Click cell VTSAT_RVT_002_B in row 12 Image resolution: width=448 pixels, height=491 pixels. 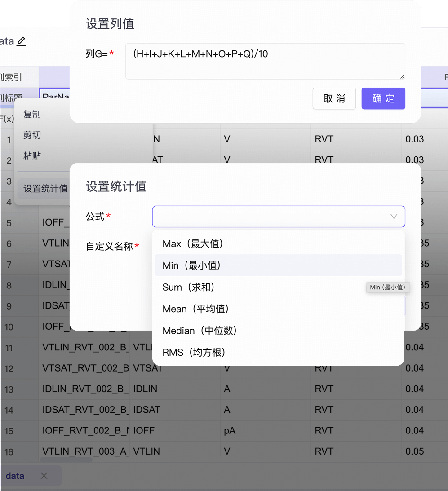pyautogui.click(x=84, y=368)
